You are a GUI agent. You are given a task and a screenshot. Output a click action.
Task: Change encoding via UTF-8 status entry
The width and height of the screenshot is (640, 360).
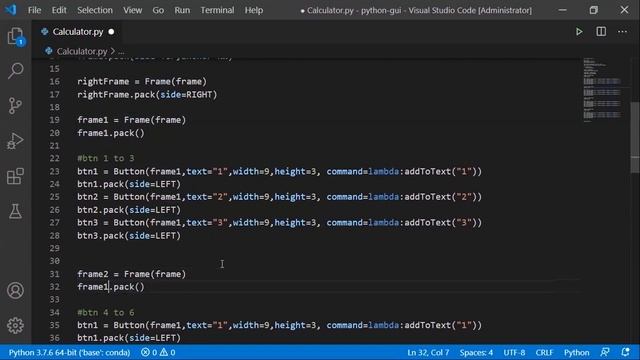point(514,352)
